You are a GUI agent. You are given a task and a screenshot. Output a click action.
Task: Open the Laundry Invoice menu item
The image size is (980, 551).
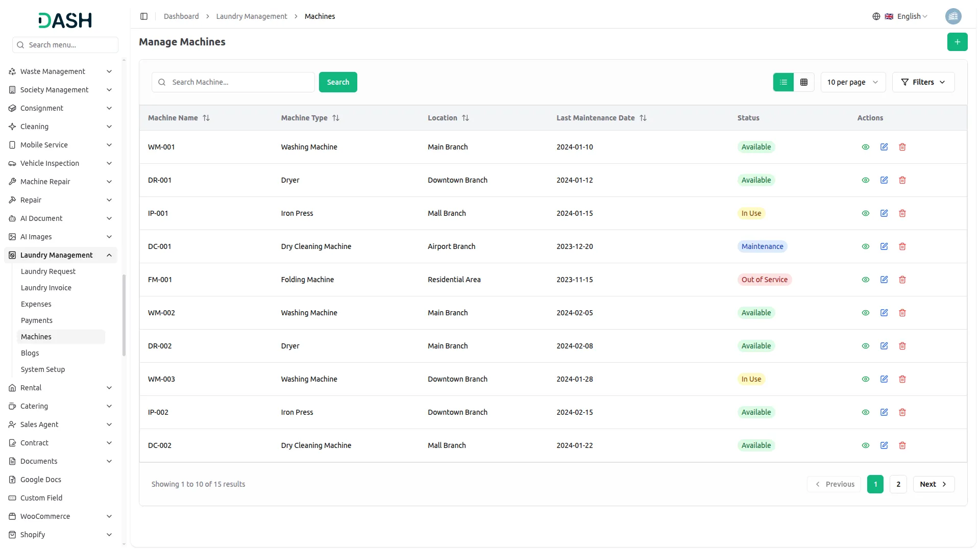click(x=46, y=287)
